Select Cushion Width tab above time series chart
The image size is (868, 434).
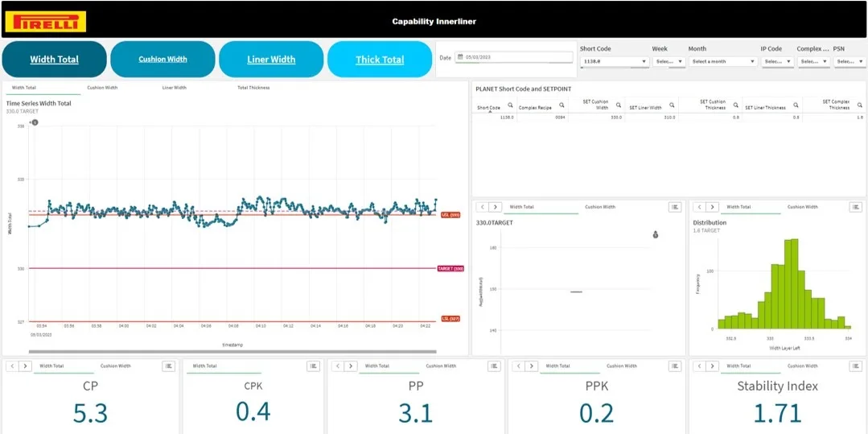pos(102,88)
